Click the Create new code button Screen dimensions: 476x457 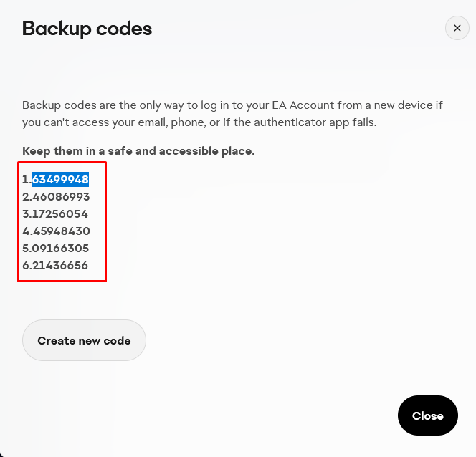84,340
